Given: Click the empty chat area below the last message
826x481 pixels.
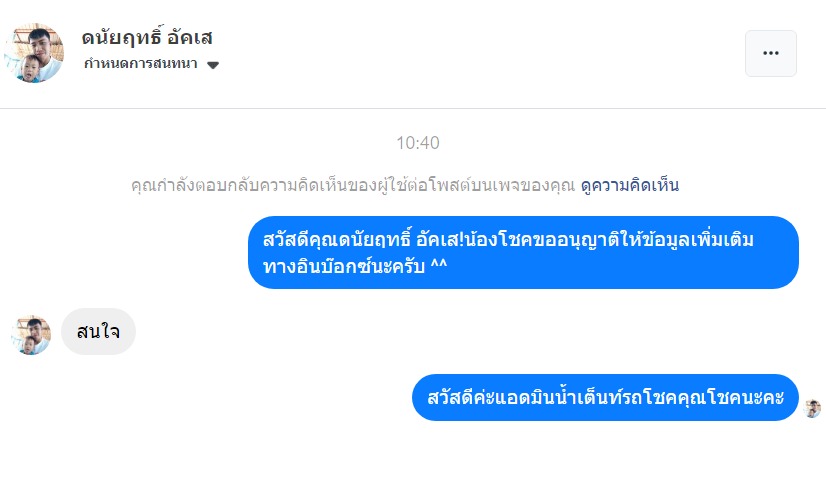Looking at the screenshot, I should pyautogui.click(x=413, y=452).
